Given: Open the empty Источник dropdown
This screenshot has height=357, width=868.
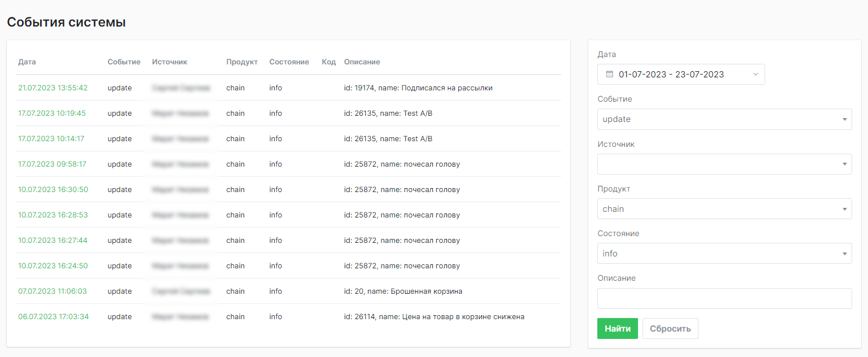Looking at the screenshot, I should (x=724, y=164).
